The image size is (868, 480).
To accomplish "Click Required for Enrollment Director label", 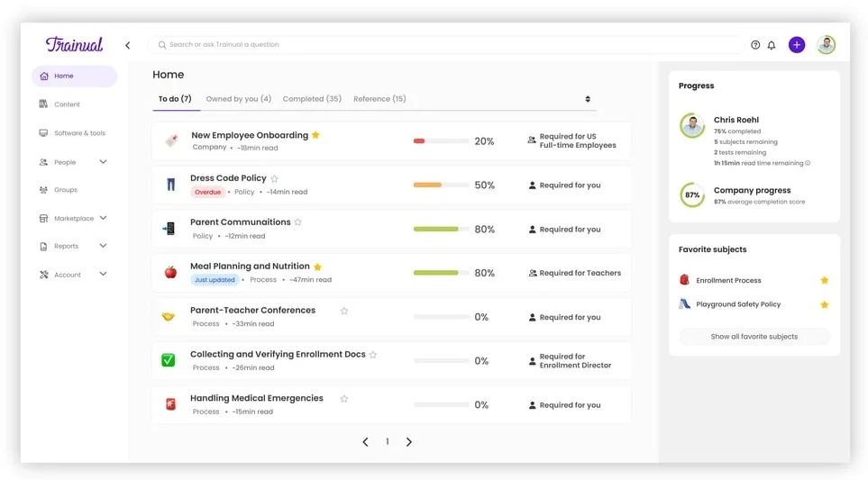I will (575, 360).
